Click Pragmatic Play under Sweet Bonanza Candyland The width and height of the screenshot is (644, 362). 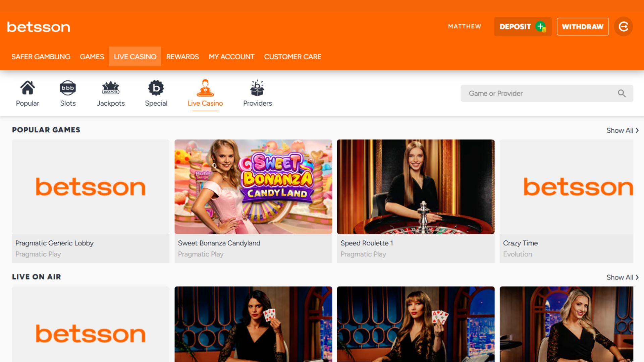click(201, 254)
